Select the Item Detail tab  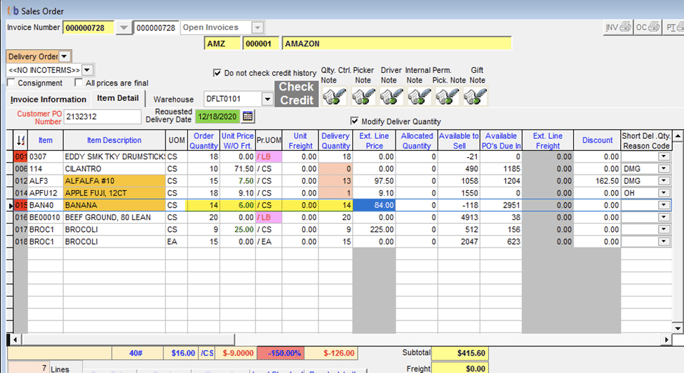[x=118, y=98]
